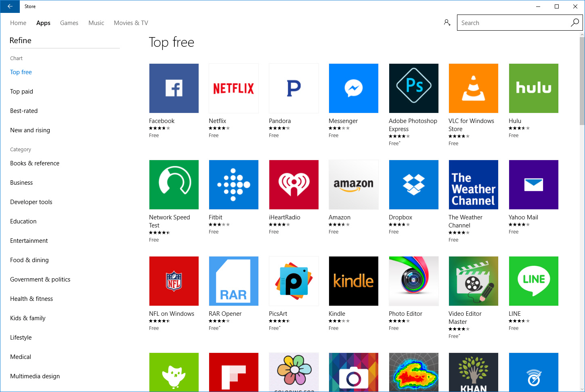Viewport: 585px width, 392px height.
Task: Open the Messenger app icon
Action: click(x=354, y=88)
